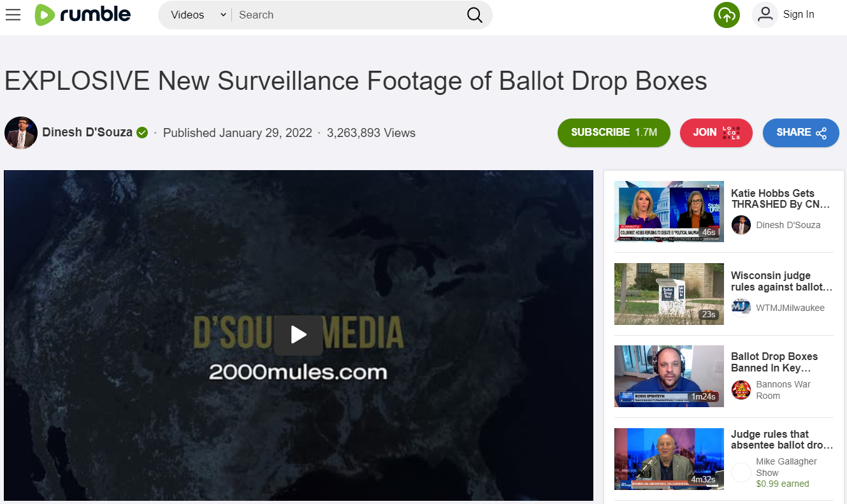The image size is (847, 504).
Task: Click the Sign In link
Action: point(799,15)
